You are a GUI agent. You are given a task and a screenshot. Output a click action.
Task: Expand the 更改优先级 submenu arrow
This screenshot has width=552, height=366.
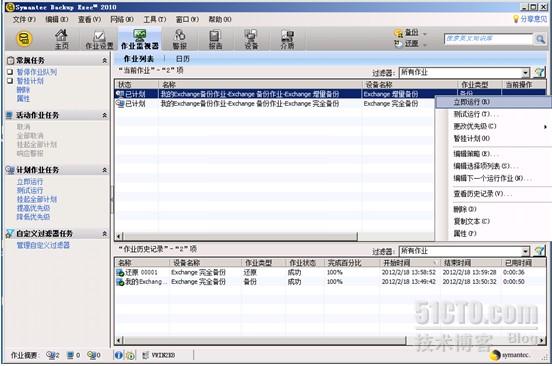pos(545,127)
